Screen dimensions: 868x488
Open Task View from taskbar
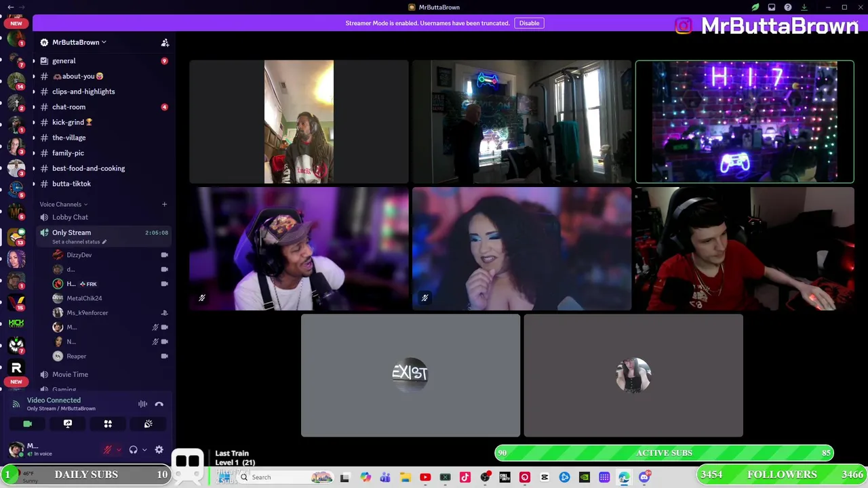point(344,477)
